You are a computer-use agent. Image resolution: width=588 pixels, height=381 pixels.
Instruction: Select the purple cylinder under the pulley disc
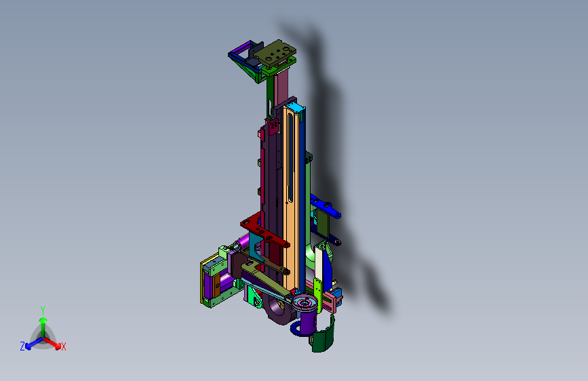pyautogui.click(x=309, y=322)
